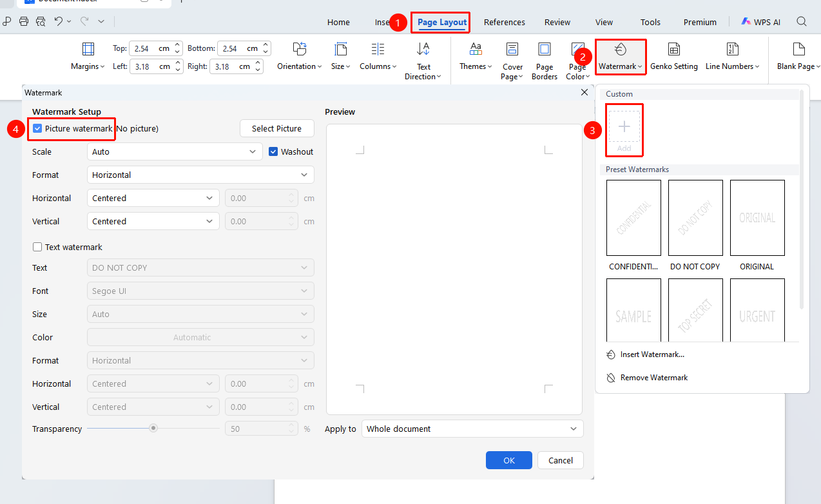
Task: Open the Line Numbers tool
Action: (x=732, y=57)
